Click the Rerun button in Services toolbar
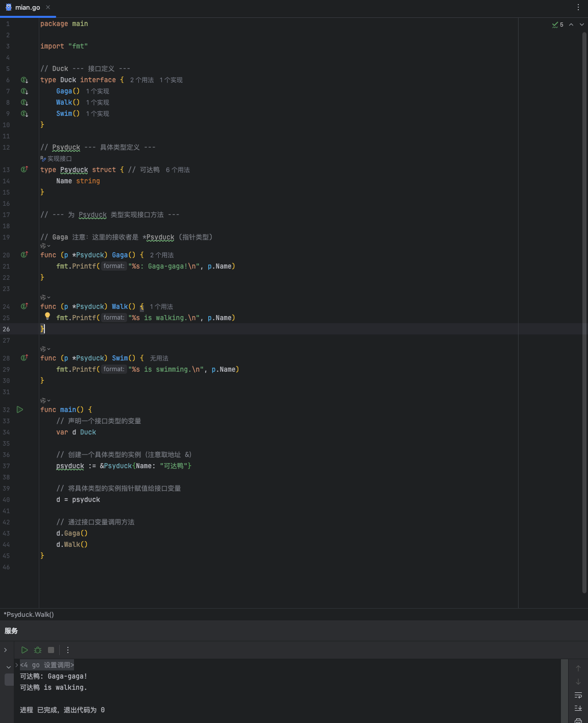This screenshot has height=723, width=588. point(24,650)
